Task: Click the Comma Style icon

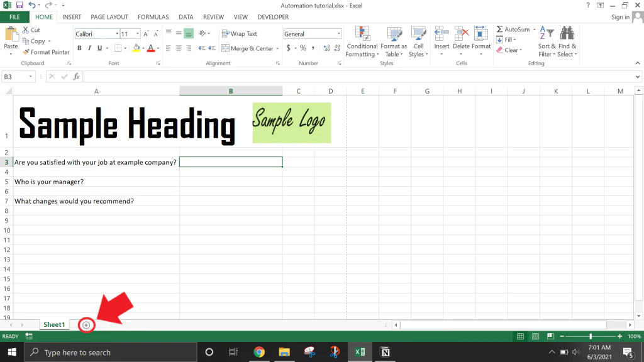Action: point(313,48)
